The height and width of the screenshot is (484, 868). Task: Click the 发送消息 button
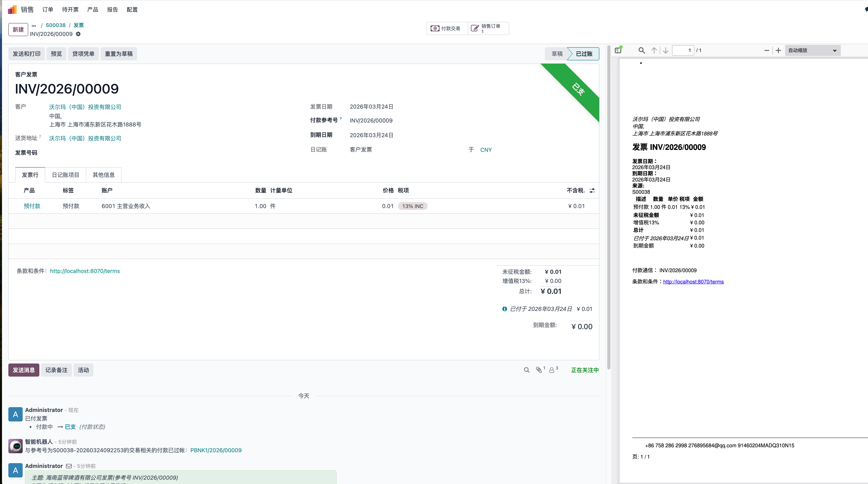pos(24,370)
